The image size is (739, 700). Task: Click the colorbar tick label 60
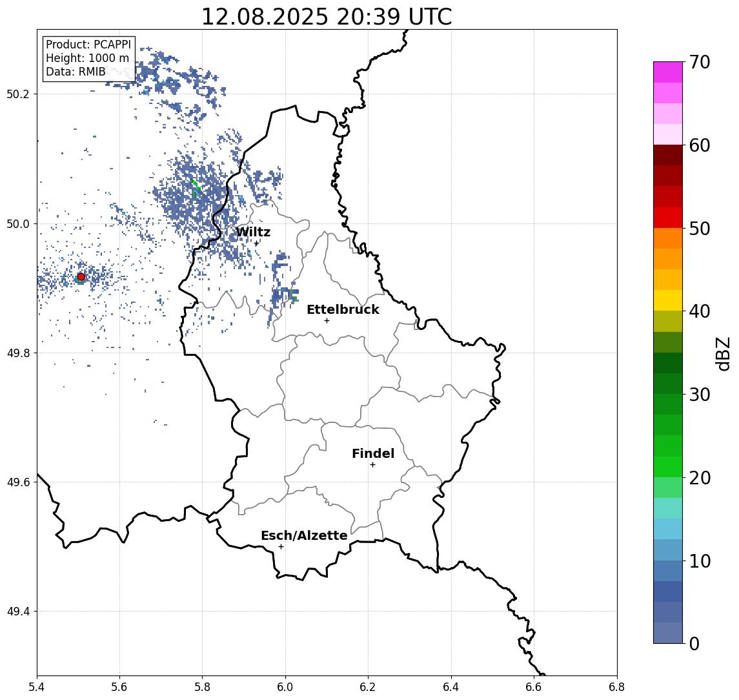pyautogui.click(x=699, y=145)
